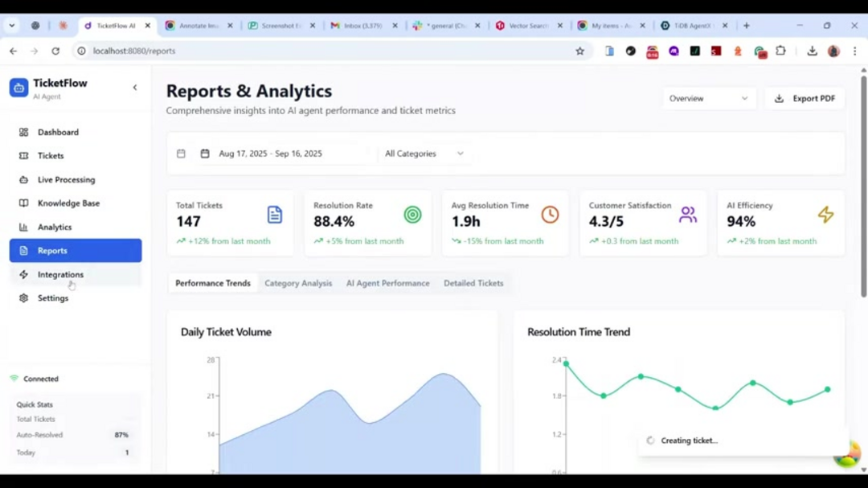Open the AI Agent Performance tab
This screenshot has height=488, width=868.
[387, 283]
